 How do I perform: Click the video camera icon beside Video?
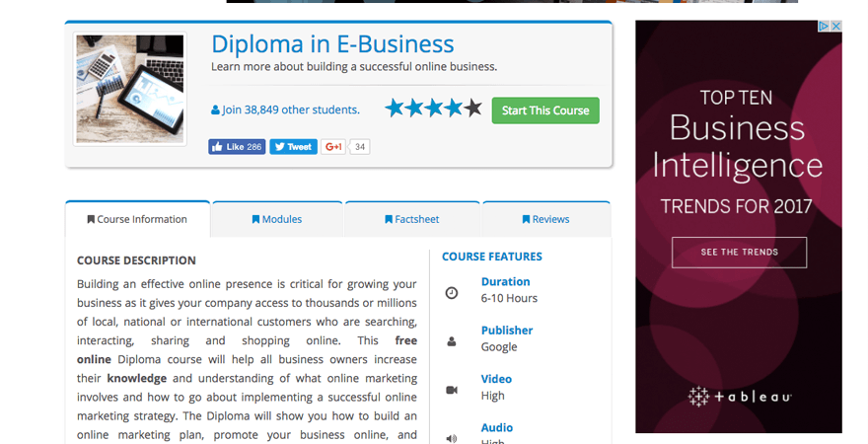(452, 390)
